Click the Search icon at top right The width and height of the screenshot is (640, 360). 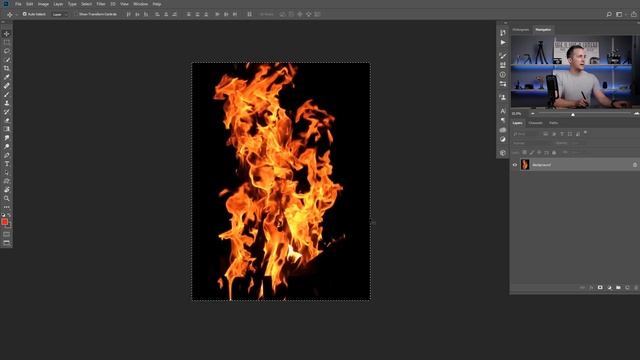(x=609, y=14)
